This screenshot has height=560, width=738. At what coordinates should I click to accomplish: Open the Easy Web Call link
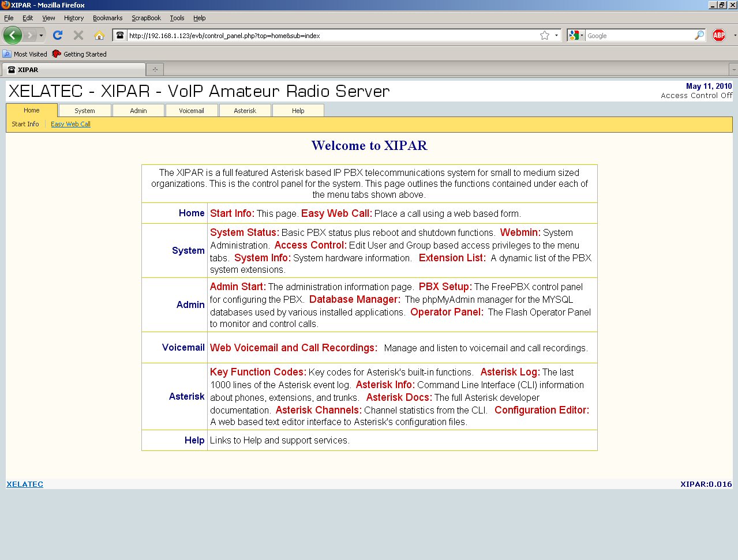70,124
